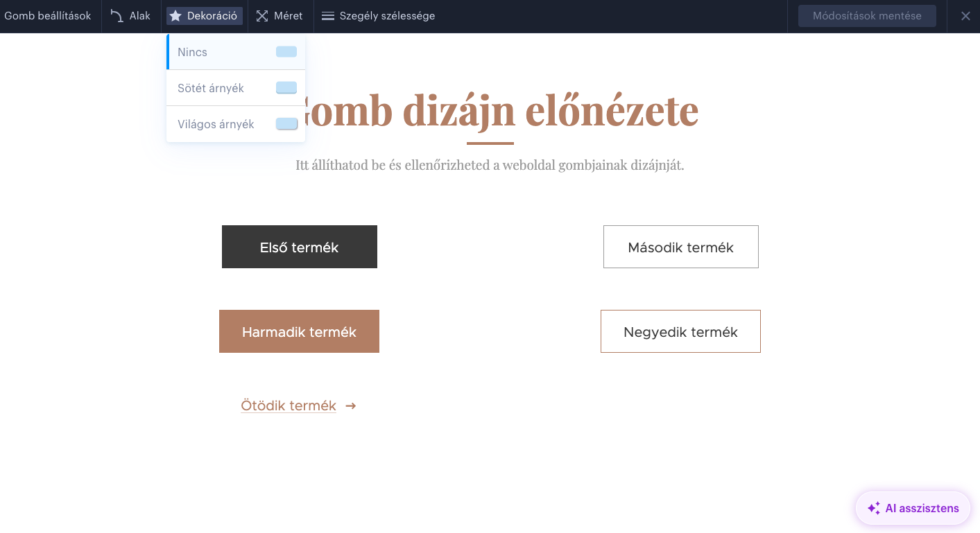
Task: Pick the Világos árnyék option
Action: [x=236, y=124]
